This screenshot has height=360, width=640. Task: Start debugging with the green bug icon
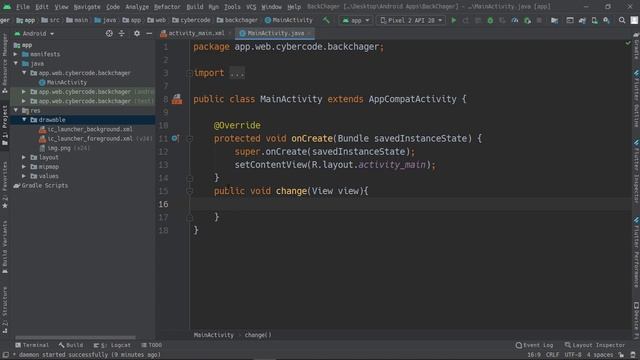490,20
